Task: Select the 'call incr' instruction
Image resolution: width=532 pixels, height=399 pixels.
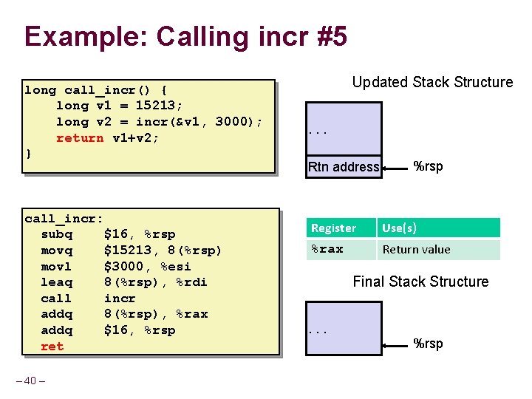Action: point(88,299)
